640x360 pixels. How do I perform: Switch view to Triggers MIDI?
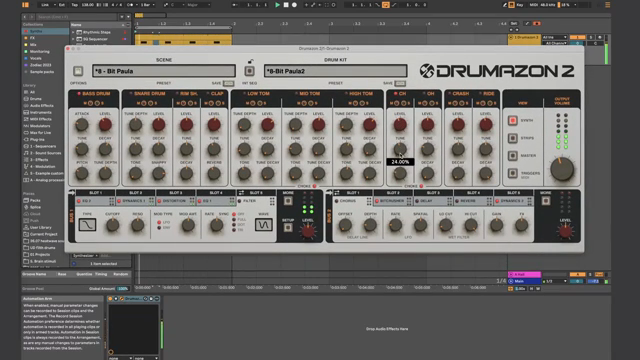(513, 173)
